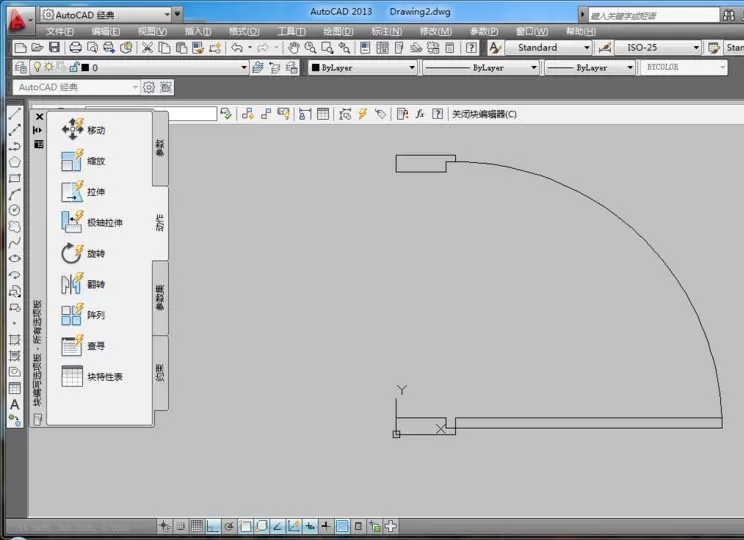This screenshot has width=744, height=540.
Task: Toggle Ortho mode in status bar
Action: click(x=213, y=526)
